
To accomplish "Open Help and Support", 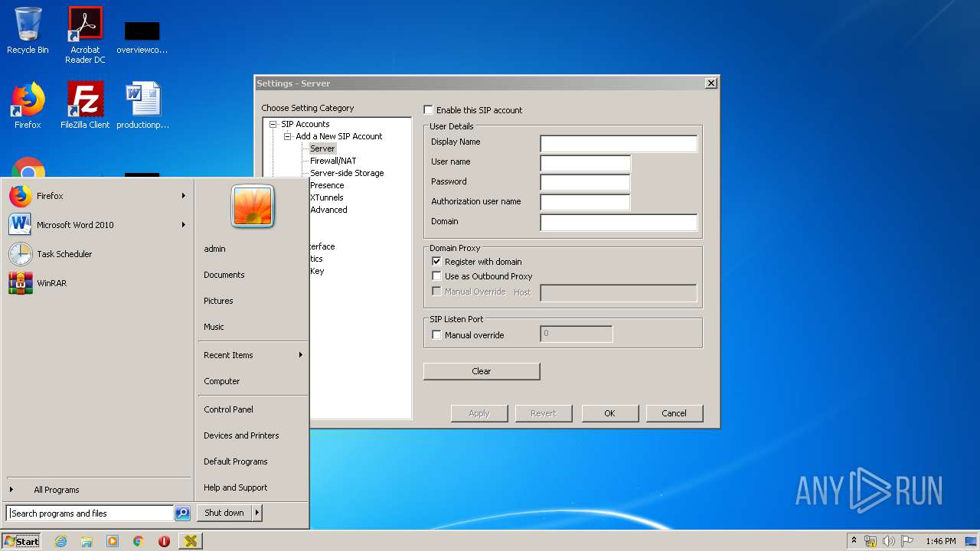I will pyautogui.click(x=236, y=487).
